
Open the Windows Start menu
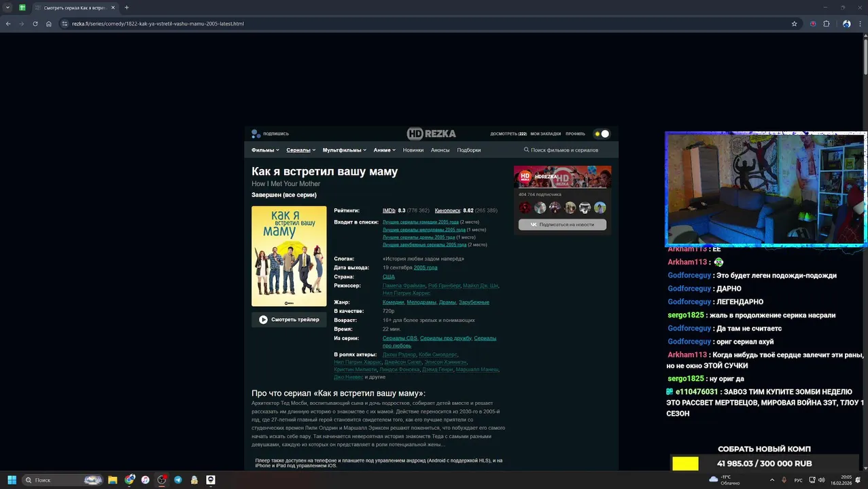(12, 480)
